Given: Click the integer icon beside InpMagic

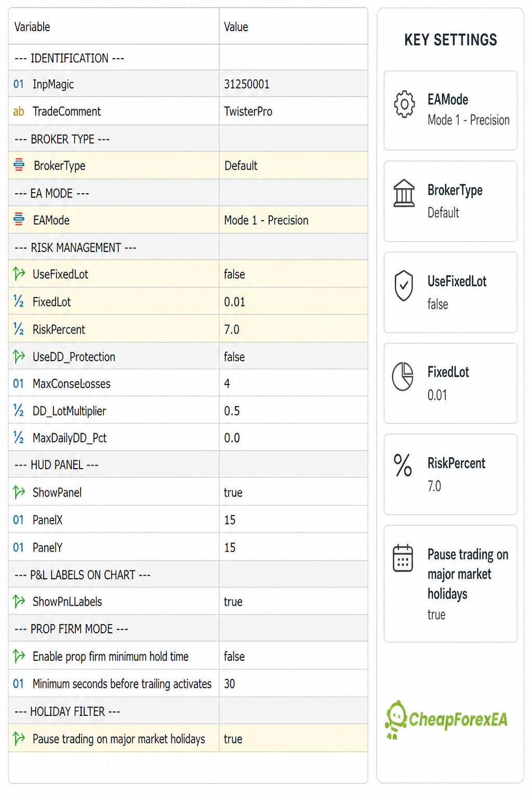Looking at the screenshot, I should pos(19,84).
